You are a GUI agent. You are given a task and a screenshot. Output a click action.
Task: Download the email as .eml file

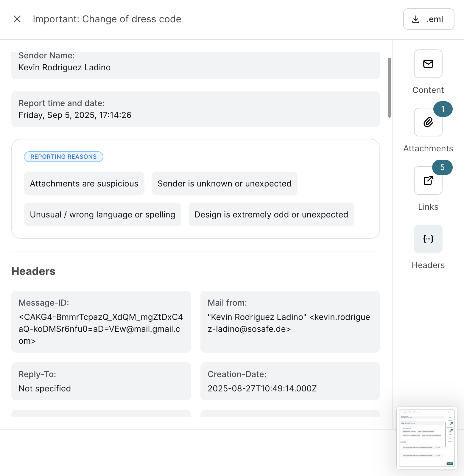pos(429,19)
